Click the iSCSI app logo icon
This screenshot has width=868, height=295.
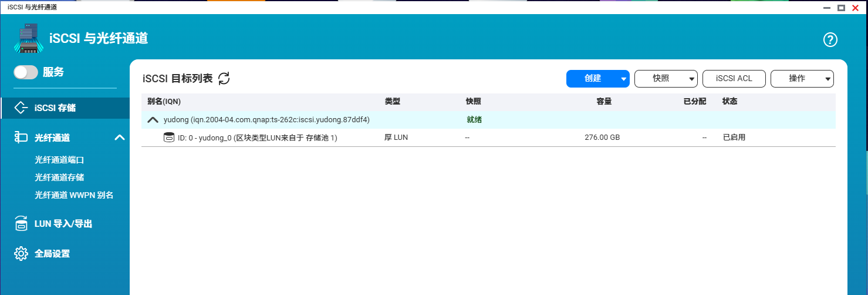point(29,39)
